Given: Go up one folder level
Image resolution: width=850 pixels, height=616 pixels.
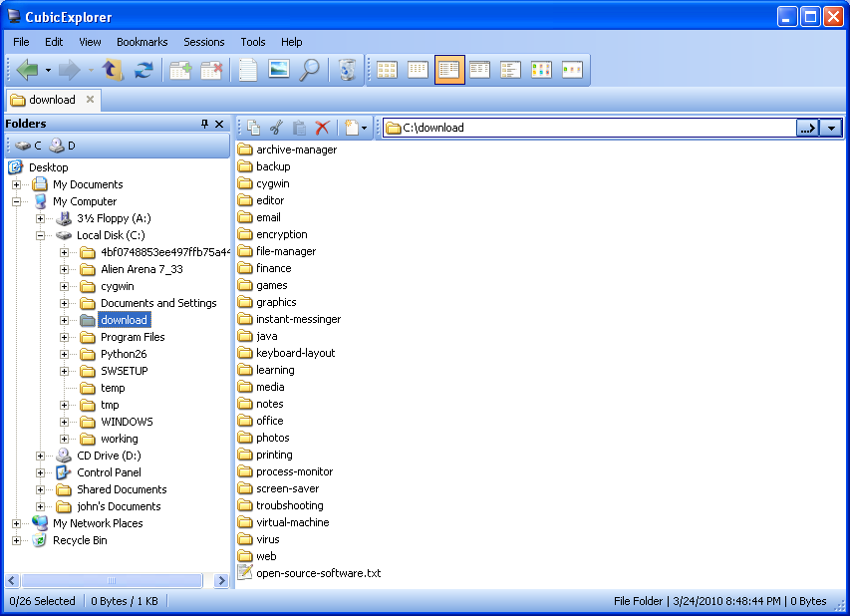Looking at the screenshot, I should [x=112, y=70].
